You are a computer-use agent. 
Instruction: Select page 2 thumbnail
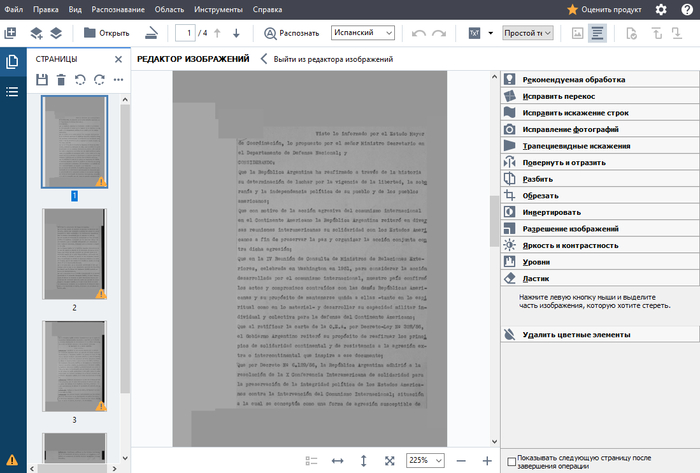[74, 254]
